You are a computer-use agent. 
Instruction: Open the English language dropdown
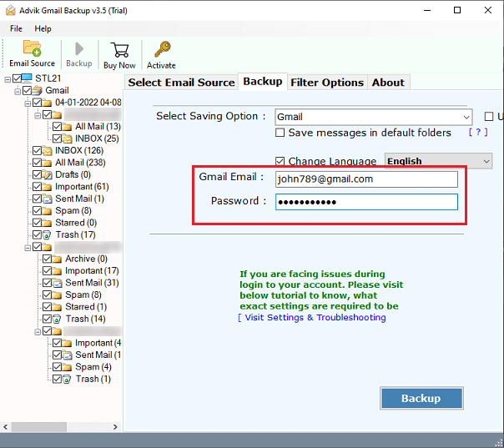438,161
